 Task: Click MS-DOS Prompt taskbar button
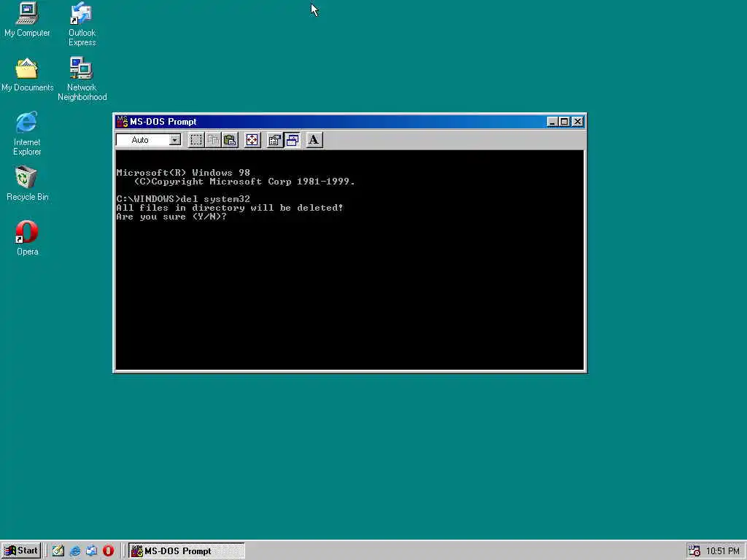187,551
